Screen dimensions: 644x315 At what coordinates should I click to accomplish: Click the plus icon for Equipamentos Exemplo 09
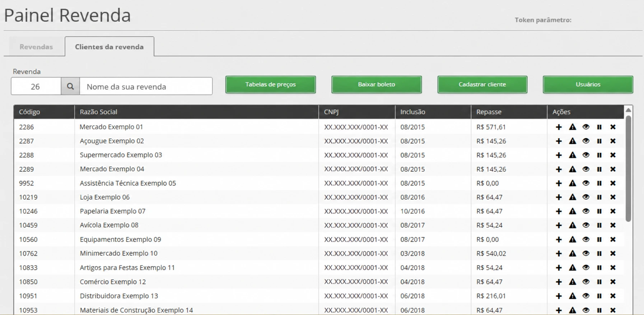click(559, 240)
